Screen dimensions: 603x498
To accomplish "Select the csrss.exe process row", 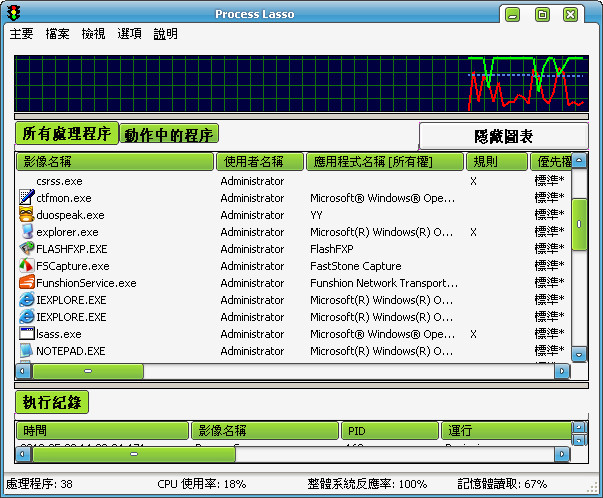I will click(x=293, y=181).
